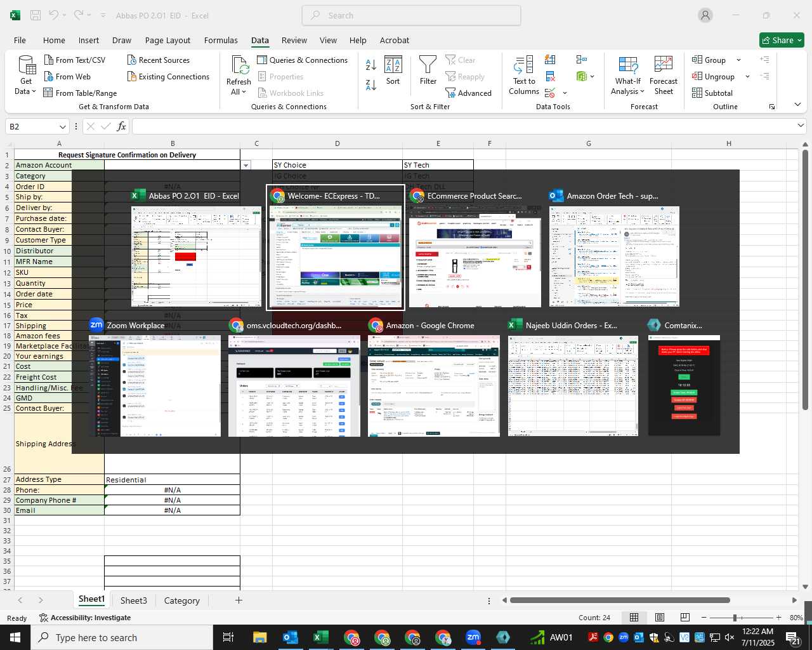Image resolution: width=812 pixels, height=650 pixels.
Task: Expand the Get Data dropdown arrow
Action: [34, 91]
